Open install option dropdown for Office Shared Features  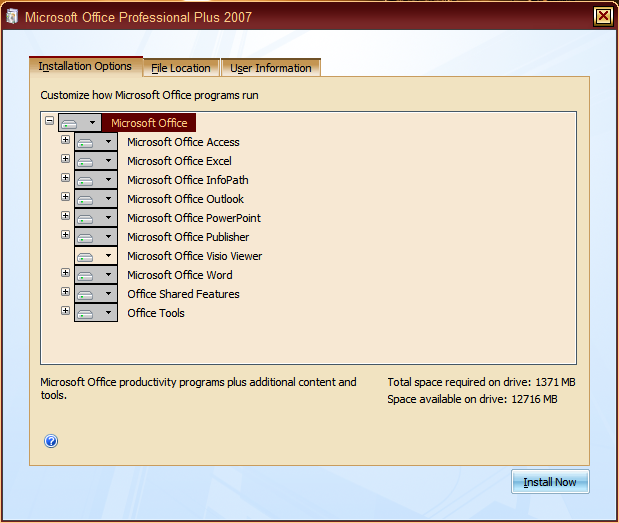click(96, 294)
